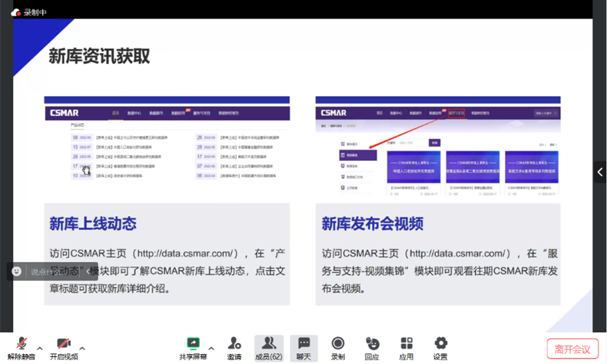Type in the 说点什么 chat input
This screenshot has height=364, width=607.
point(53,271)
